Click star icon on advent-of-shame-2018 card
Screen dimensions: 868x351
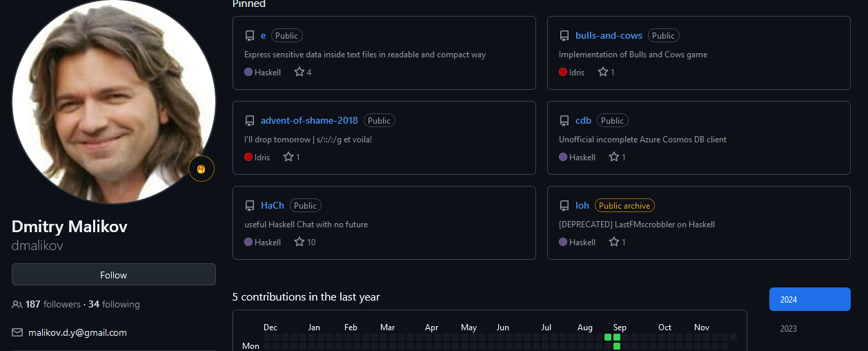click(x=288, y=157)
